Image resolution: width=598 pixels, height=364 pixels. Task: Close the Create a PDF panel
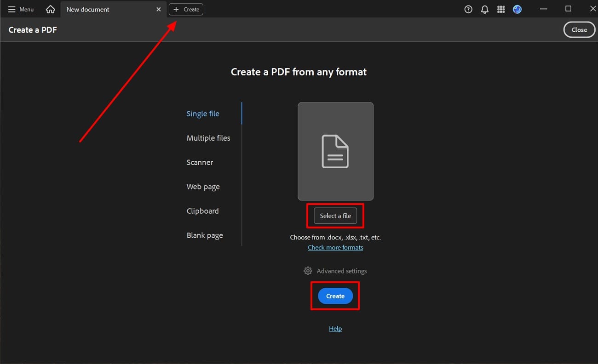pos(579,29)
